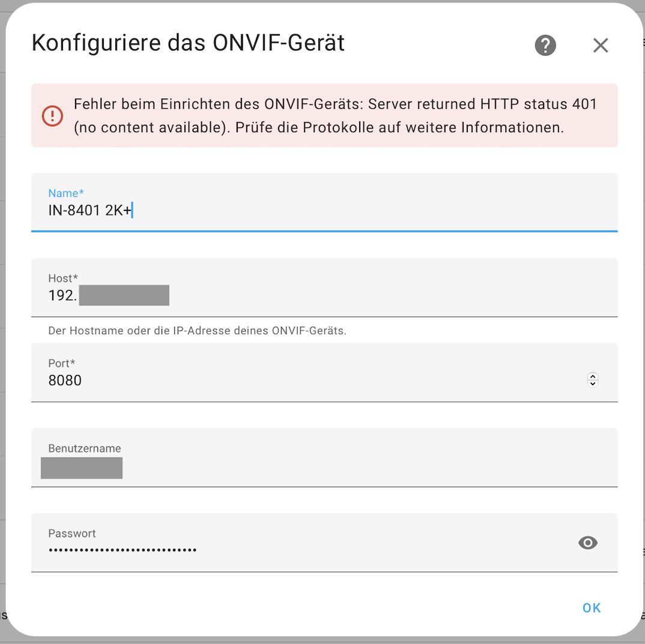645x644 pixels.
Task: Open help via the question mark icon
Action: pos(545,45)
